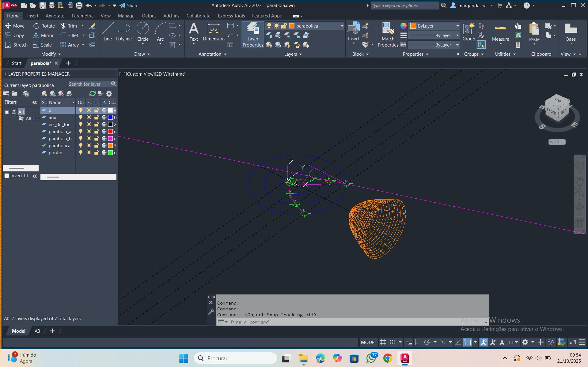Open the Annotate ribbon tab
Image resolution: width=588 pixels, height=367 pixels.
(55, 16)
